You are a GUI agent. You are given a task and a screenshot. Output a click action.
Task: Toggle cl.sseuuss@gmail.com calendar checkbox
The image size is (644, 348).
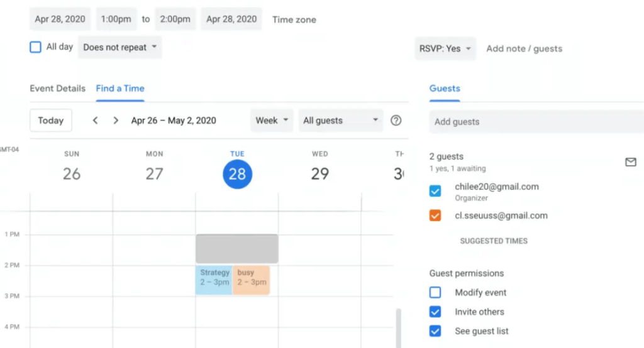tap(435, 215)
